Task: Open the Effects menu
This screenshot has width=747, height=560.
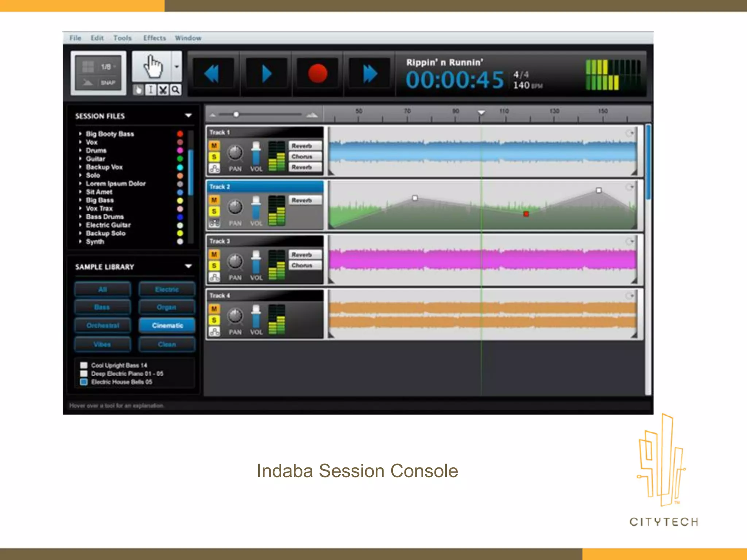Action: [x=155, y=38]
